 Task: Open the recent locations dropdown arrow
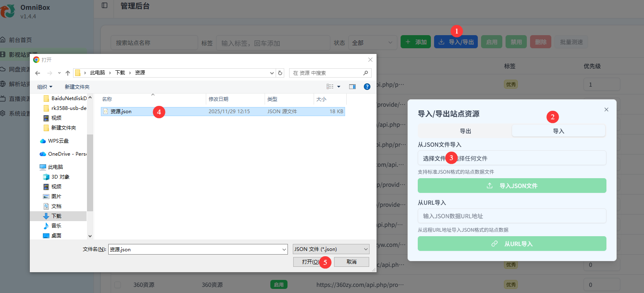point(59,73)
